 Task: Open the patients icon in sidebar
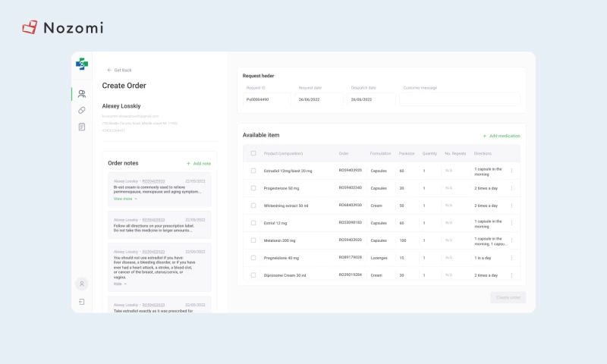coord(82,93)
